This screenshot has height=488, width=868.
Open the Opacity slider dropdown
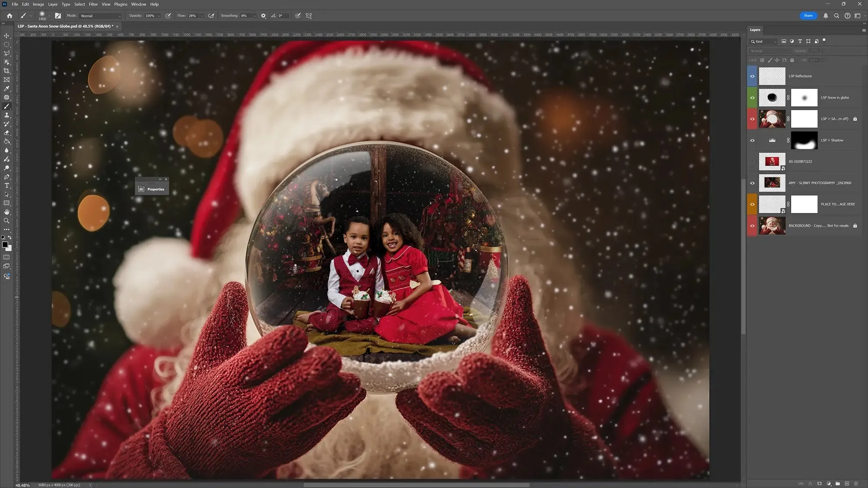pos(159,16)
